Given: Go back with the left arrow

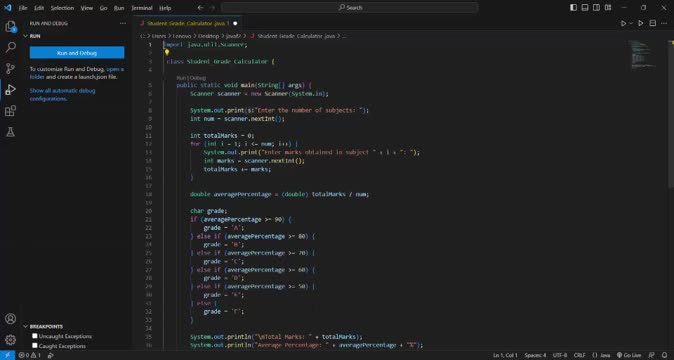Looking at the screenshot, I should point(200,8).
